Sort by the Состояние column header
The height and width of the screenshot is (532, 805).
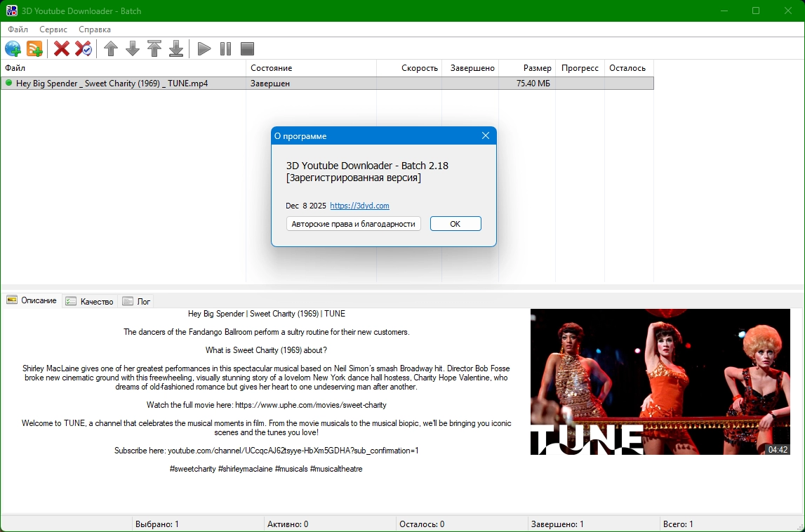click(x=311, y=68)
